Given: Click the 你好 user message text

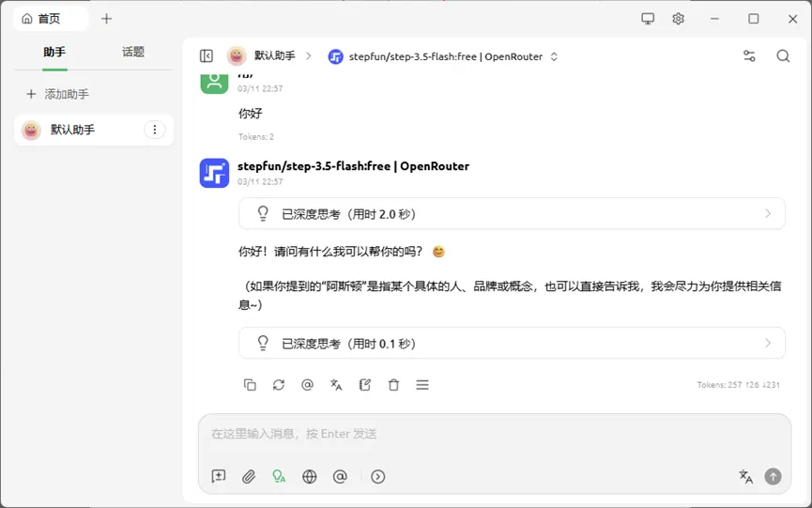Looking at the screenshot, I should tap(250, 114).
